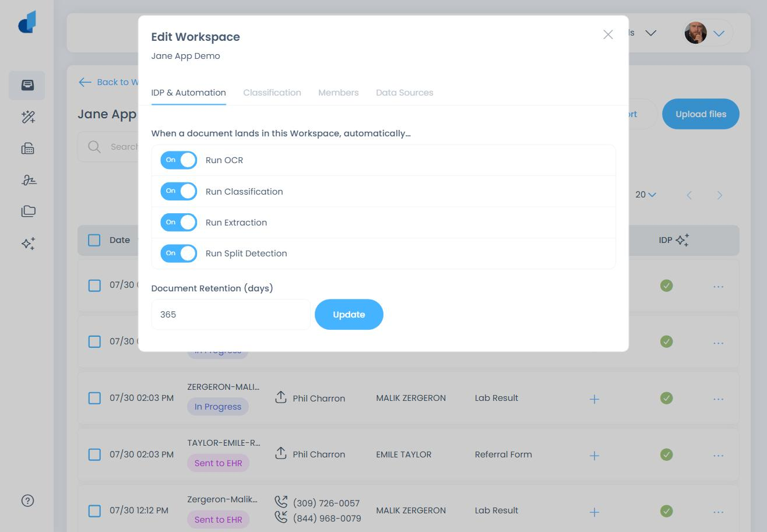This screenshot has height=532, width=767.
Task: Click the ZERGERON-MALI… file name
Action: click(223, 387)
